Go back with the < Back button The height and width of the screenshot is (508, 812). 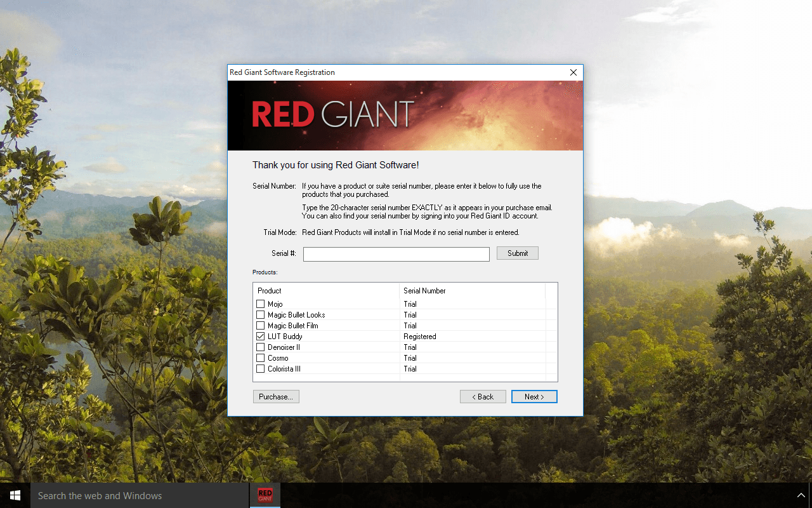coord(483,397)
